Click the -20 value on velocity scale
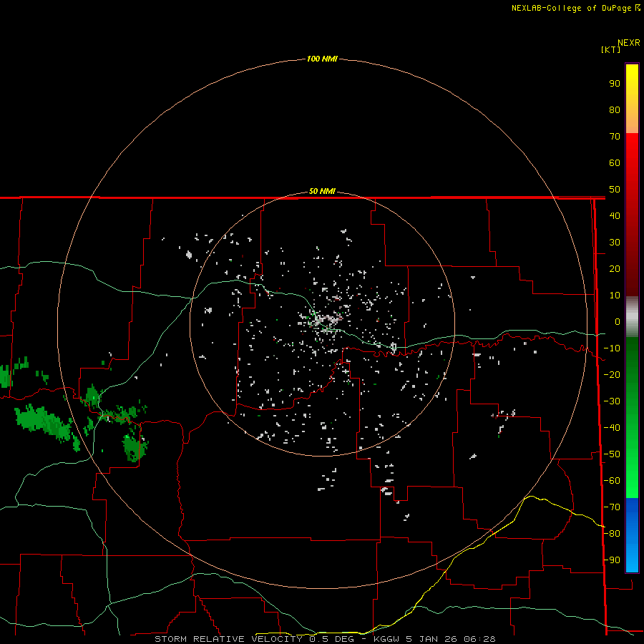Screen dimensions: 644x644 [612, 374]
